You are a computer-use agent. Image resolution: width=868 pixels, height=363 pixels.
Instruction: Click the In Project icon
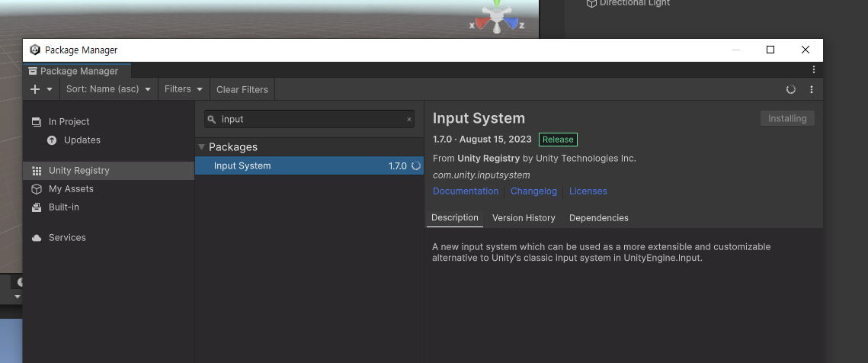point(37,121)
